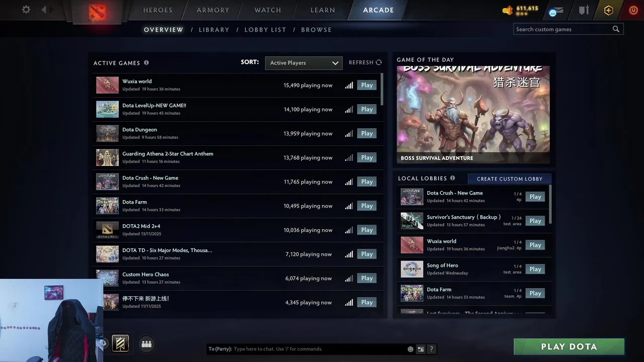The height and width of the screenshot is (362, 644).
Task: Open Dota LevelUp game thumbnail
Action: (x=107, y=109)
